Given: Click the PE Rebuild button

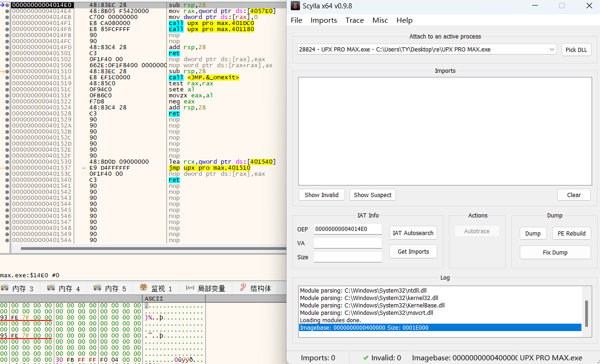Looking at the screenshot, I should 571,233.
